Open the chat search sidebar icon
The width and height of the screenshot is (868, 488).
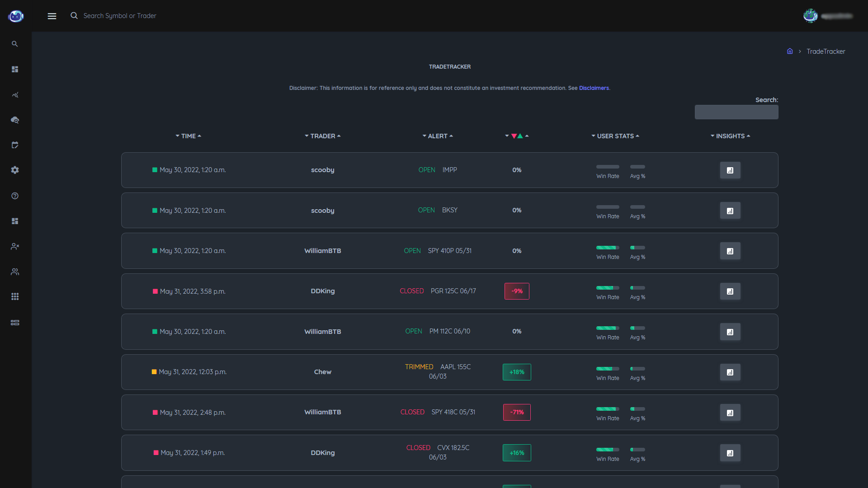[15, 120]
